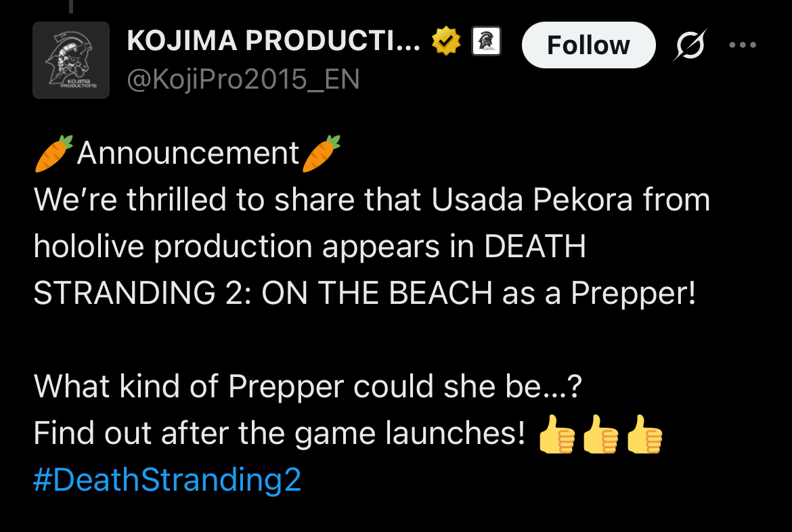Click the Grok slashed-circle icon
The image size is (792, 532).
690,46
